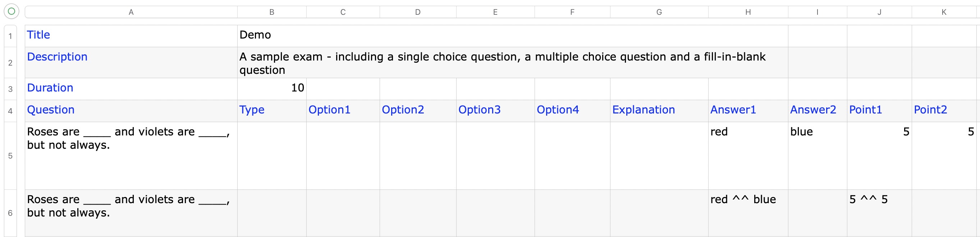Click the Title label cell

pos(131,36)
